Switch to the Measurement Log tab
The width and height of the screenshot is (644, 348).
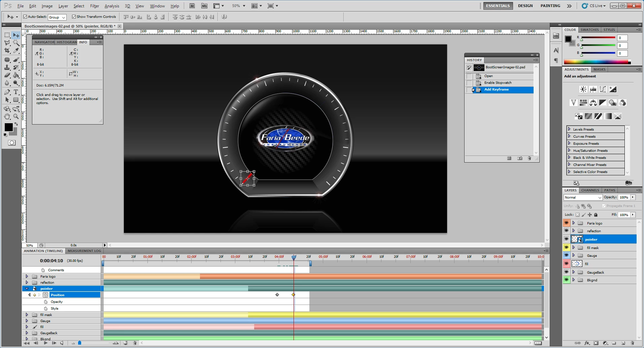pyautogui.click(x=84, y=251)
